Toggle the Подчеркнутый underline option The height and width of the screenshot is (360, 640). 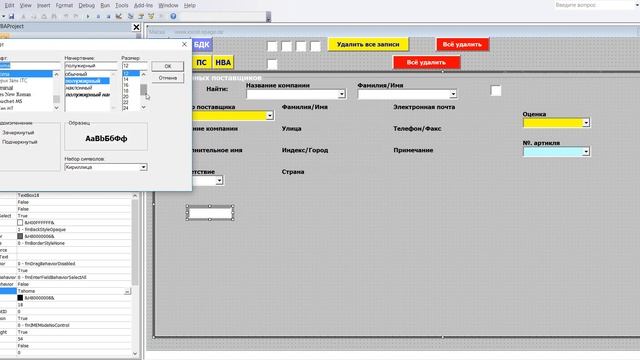[x=19, y=142]
